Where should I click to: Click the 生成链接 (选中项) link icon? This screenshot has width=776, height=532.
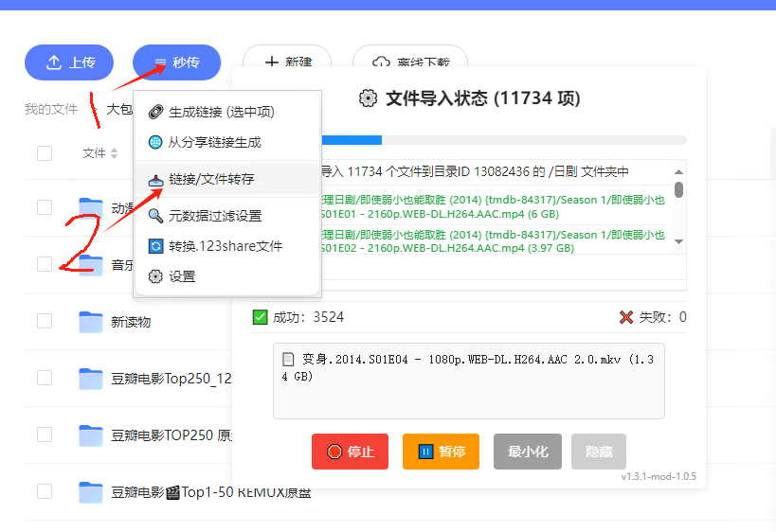156,112
